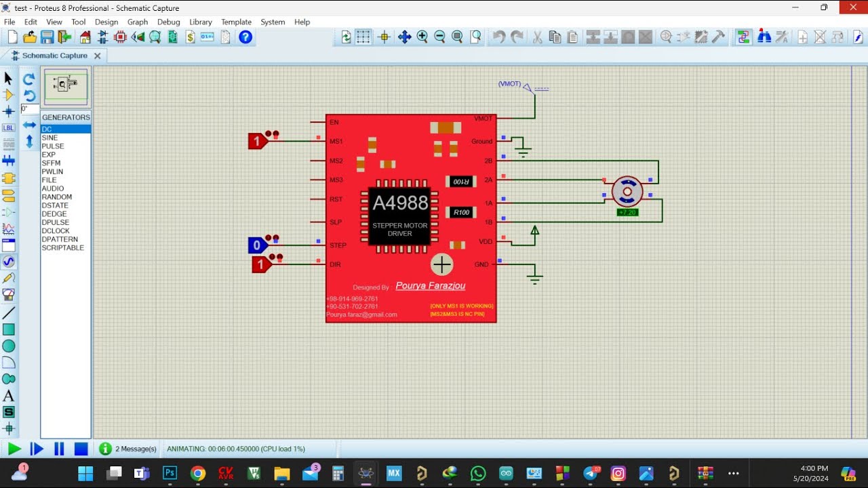Screen dimensions: 868x488
Task: Select DC in the generators list
Action: [66, 129]
